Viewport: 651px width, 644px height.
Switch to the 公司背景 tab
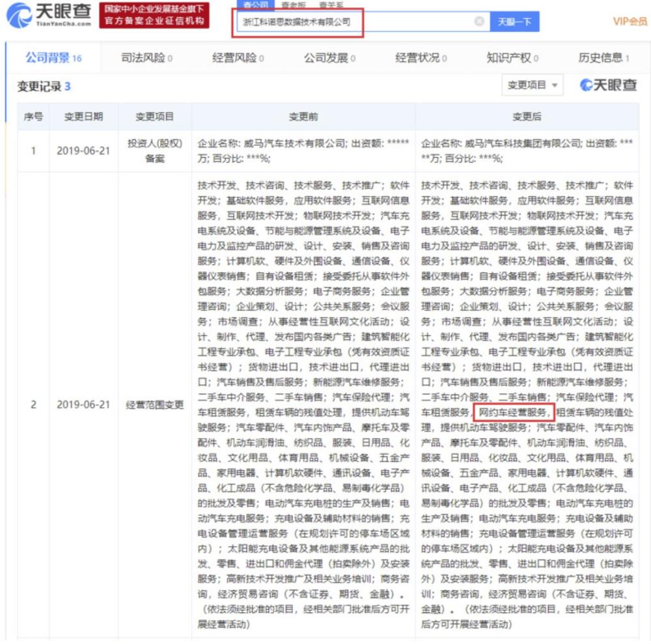(53, 58)
